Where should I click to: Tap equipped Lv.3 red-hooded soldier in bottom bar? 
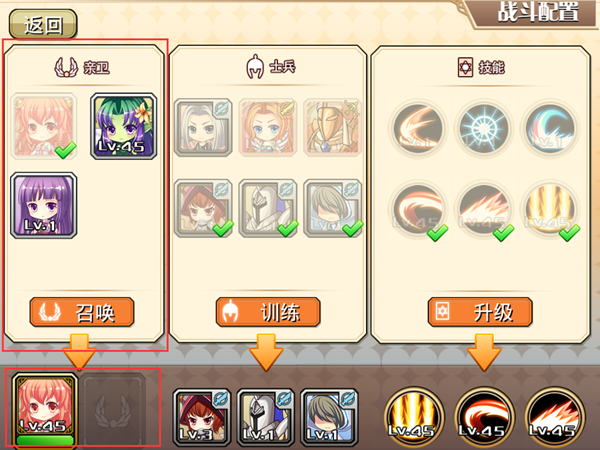[202, 417]
